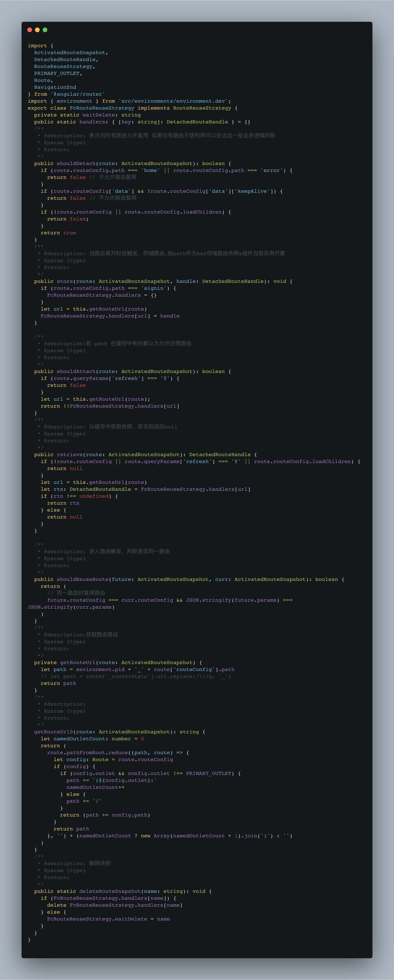Click the let path = environment.pid line

click(138, 669)
